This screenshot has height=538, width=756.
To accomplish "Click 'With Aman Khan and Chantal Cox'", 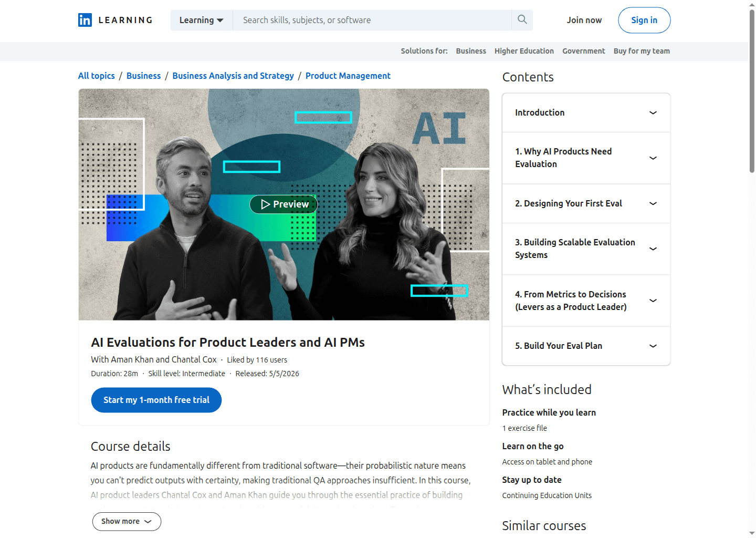I will pyautogui.click(x=154, y=359).
